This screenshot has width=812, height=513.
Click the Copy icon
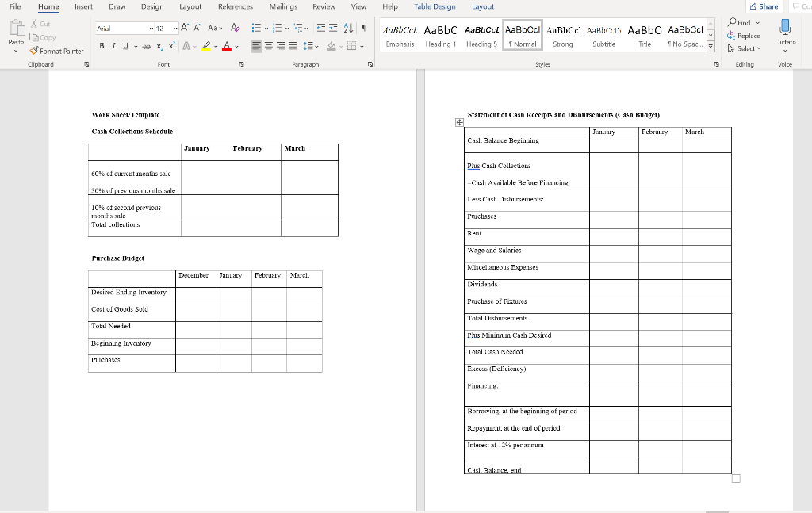coord(34,37)
